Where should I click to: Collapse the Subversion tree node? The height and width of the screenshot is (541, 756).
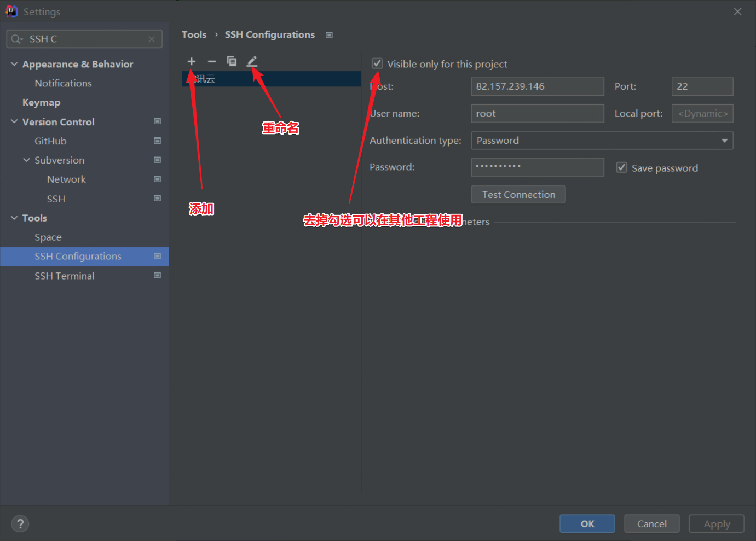(x=26, y=160)
